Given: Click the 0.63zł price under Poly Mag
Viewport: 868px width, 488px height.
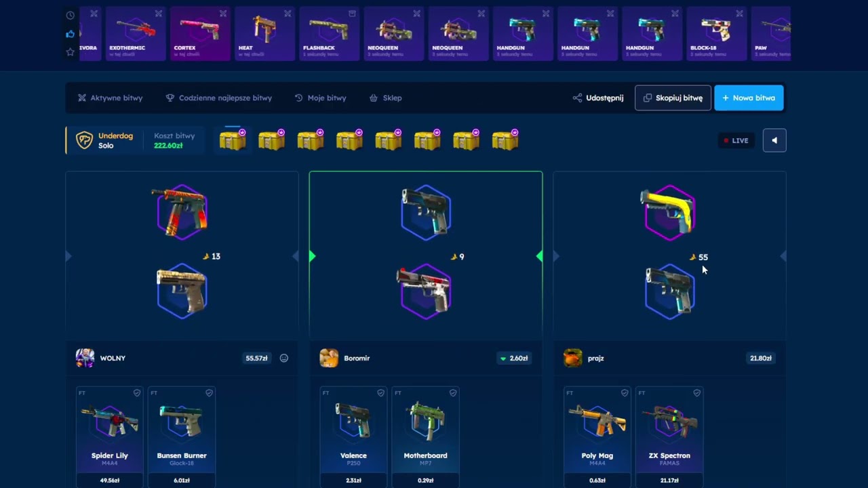Looking at the screenshot, I should coord(597,480).
